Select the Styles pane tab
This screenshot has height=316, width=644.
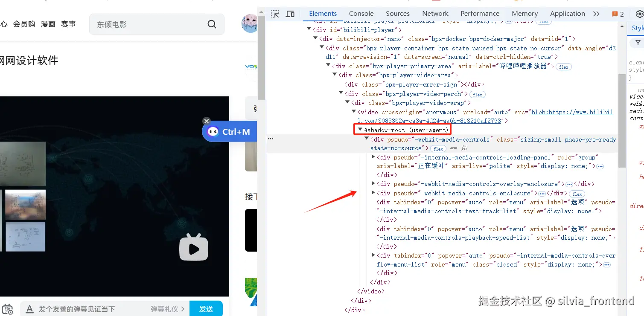[x=638, y=28]
